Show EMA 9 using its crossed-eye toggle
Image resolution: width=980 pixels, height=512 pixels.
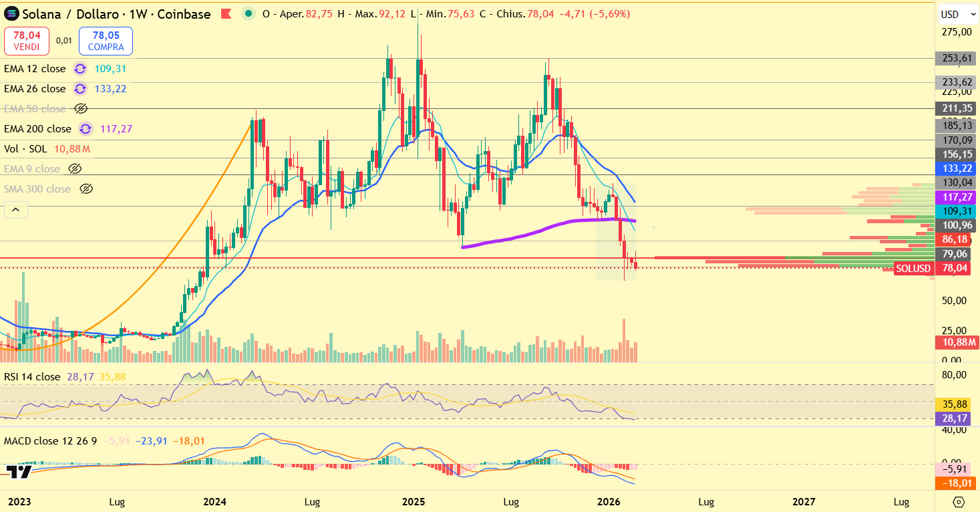pos(74,168)
